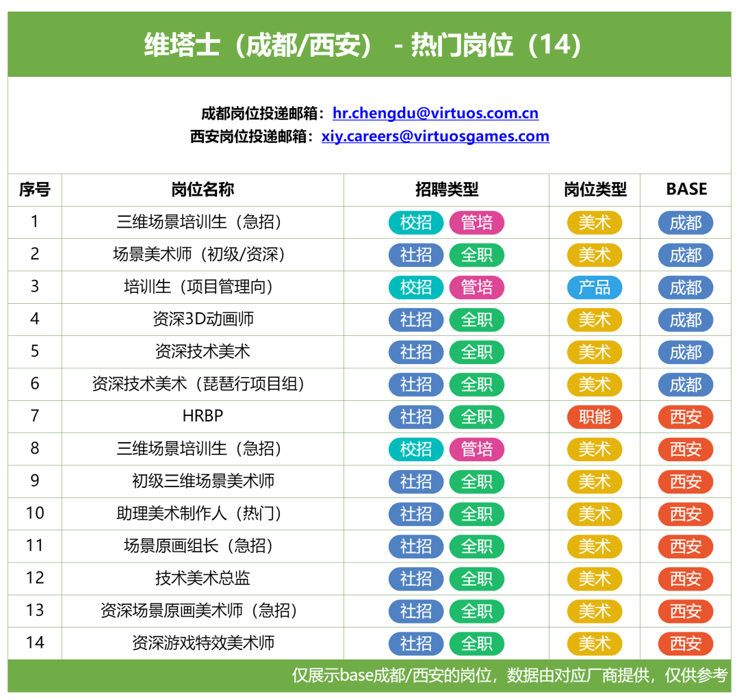Click the 社招 tag in the HRBP row
This screenshot has height=700, width=739.
tap(416, 417)
